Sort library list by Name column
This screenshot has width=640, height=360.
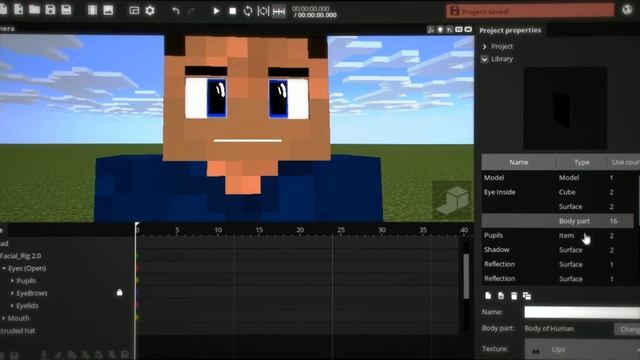(518, 162)
